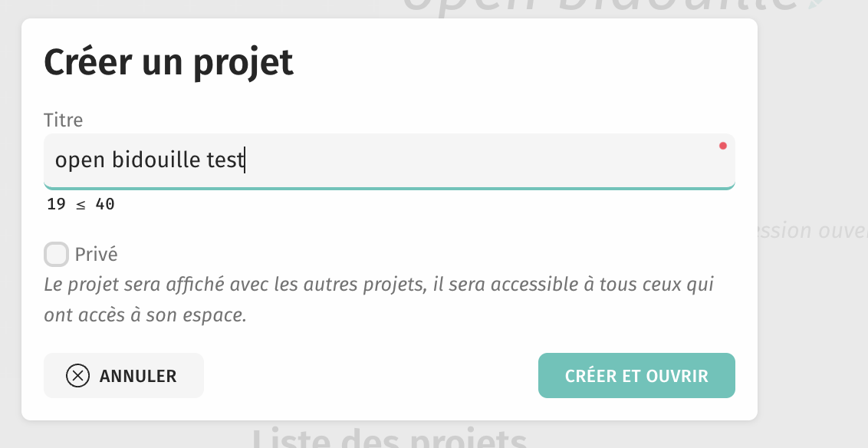Click the circled X icon beside ANNULER
Image resolution: width=868 pixels, height=448 pixels.
77,376
